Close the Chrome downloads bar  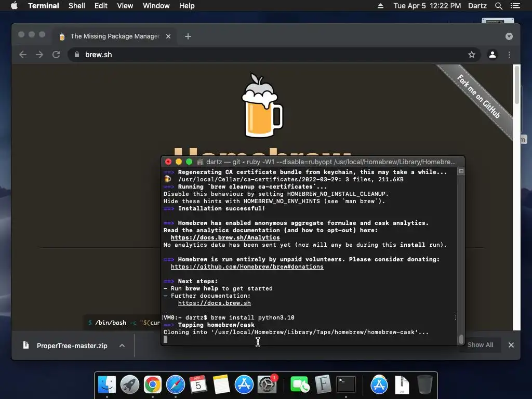pos(511,345)
